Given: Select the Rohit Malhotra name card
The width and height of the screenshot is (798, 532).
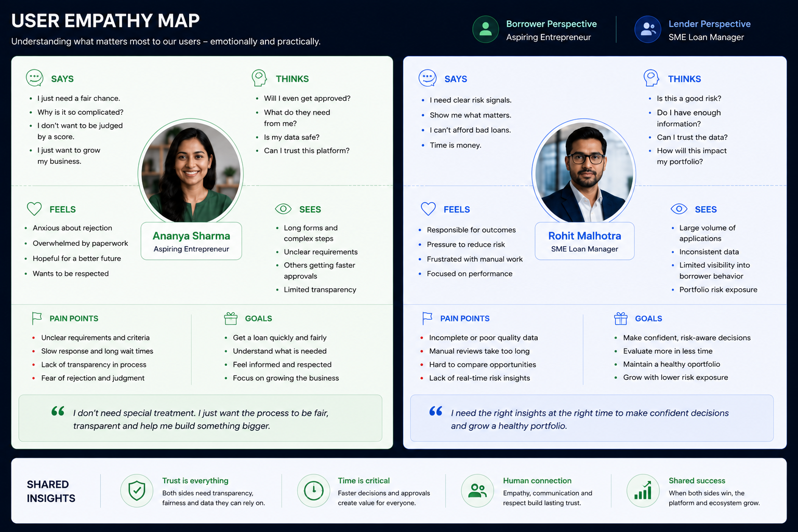Looking at the screenshot, I should (x=584, y=241).
